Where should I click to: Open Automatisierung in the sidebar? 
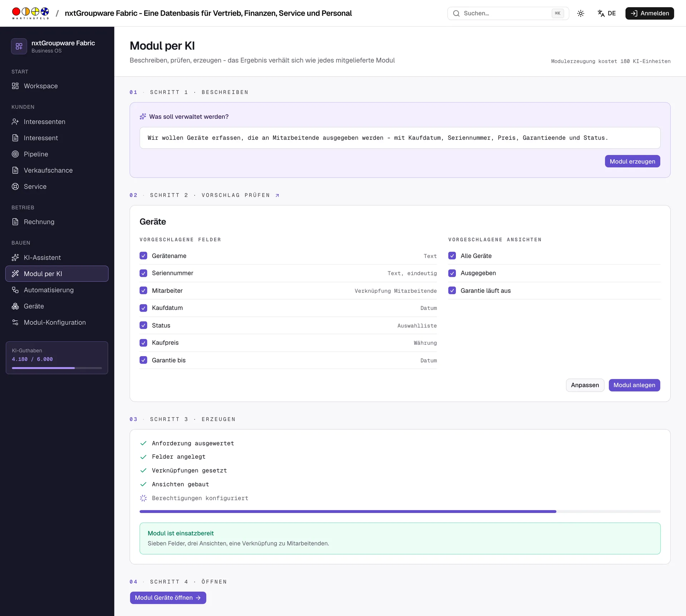(57, 290)
